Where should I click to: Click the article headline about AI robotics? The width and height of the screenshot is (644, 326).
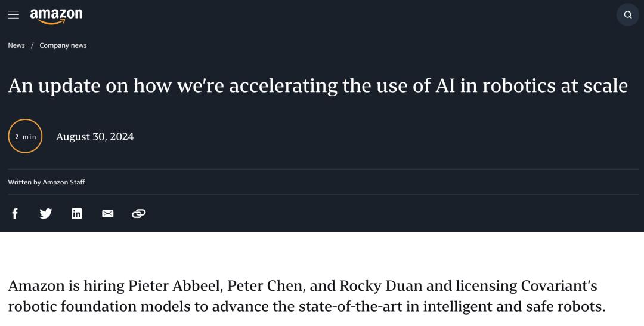click(x=318, y=86)
